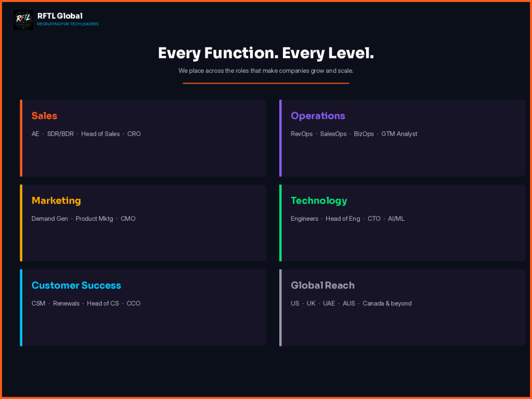532x399 pixels.
Task: Click 'CCO' in the Customer Success card
Action: [x=134, y=303]
